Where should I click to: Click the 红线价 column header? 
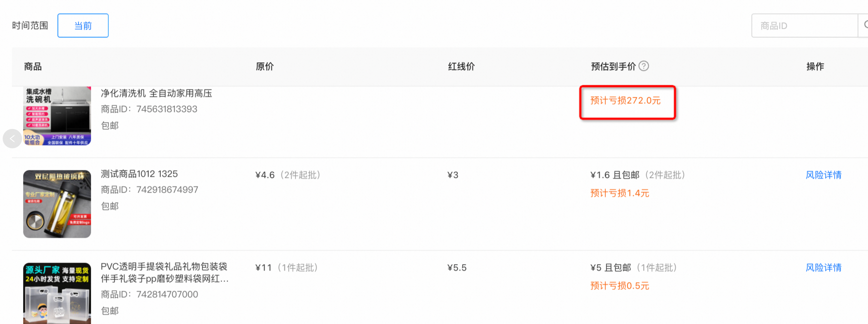pos(461,66)
